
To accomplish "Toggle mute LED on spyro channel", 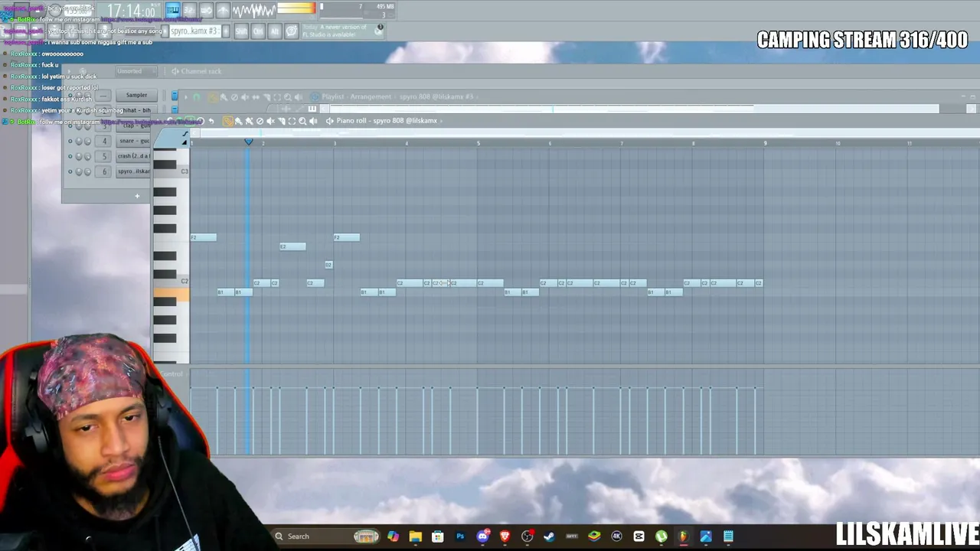I will click(70, 171).
